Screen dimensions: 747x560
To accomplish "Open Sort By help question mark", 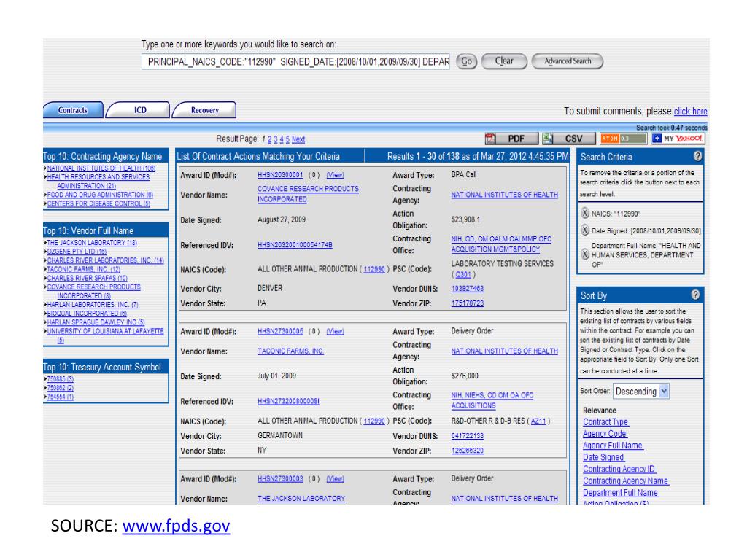I will [695, 295].
